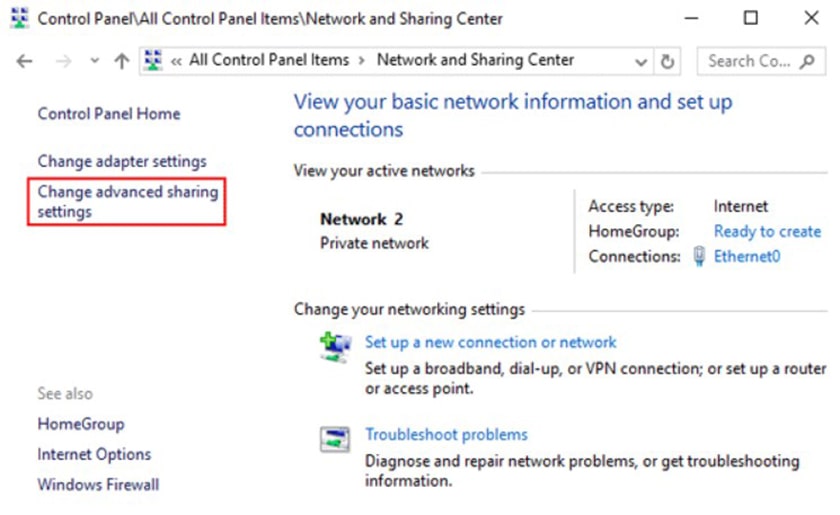Click the Ready to create HomeGroup link
This screenshot has width=840, height=515.
coord(767,231)
